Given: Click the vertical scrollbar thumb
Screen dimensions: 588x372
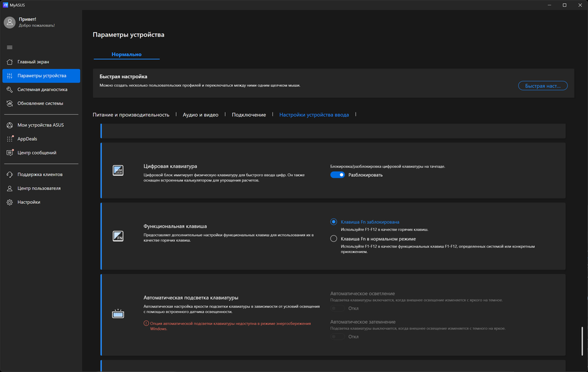Looking at the screenshot, I should click(582, 341).
